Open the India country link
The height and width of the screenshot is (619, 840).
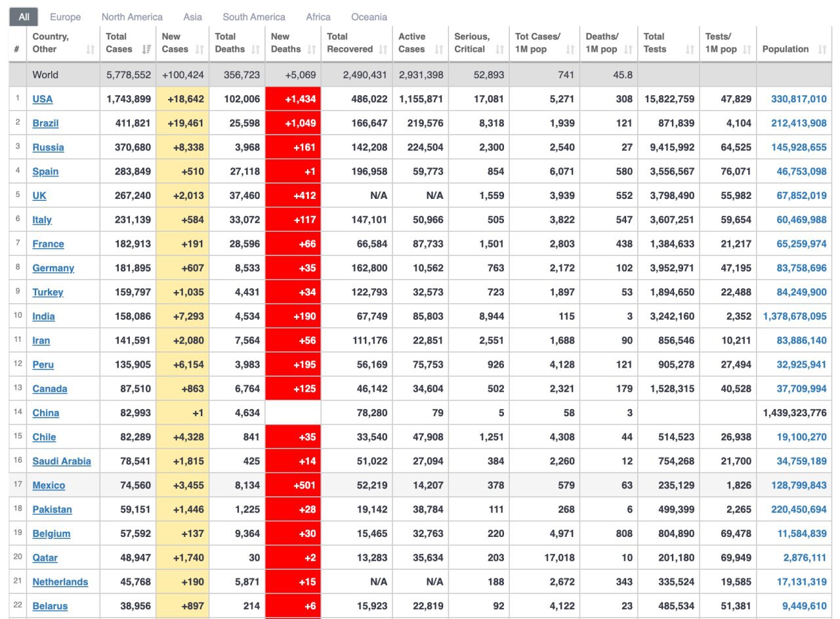44,316
